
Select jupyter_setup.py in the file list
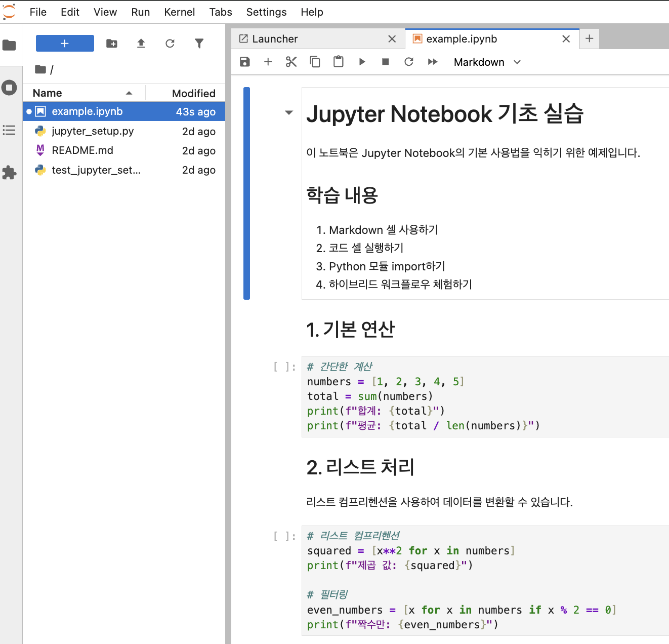point(124,131)
